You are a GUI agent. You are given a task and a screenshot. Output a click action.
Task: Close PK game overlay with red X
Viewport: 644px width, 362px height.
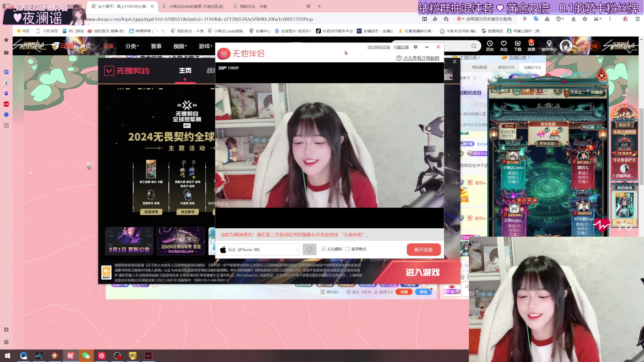[602, 76]
